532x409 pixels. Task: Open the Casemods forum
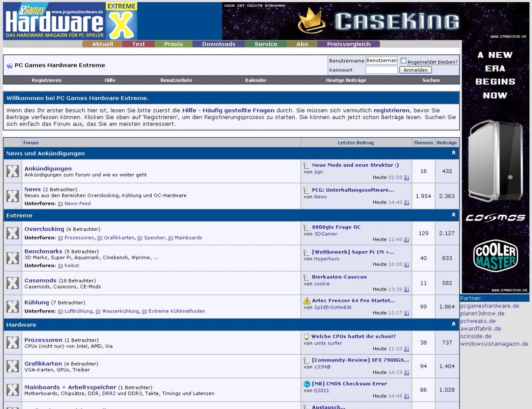pos(40,281)
